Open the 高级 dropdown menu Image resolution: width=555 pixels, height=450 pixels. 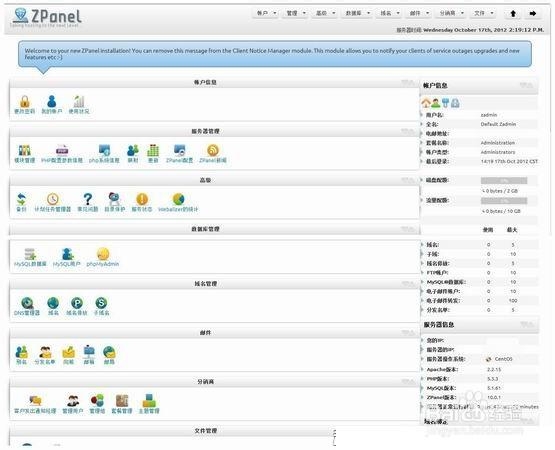(325, 13)
